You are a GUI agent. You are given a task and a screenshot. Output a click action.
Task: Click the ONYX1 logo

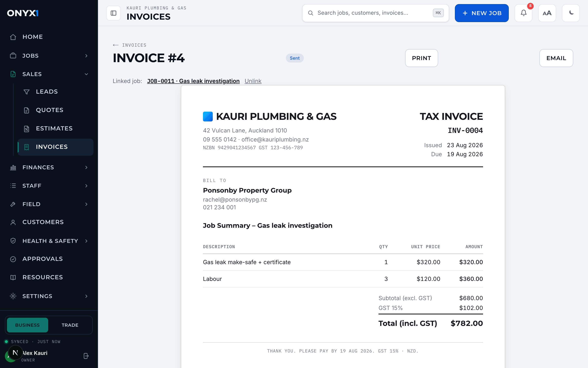[x=23, y=13]
